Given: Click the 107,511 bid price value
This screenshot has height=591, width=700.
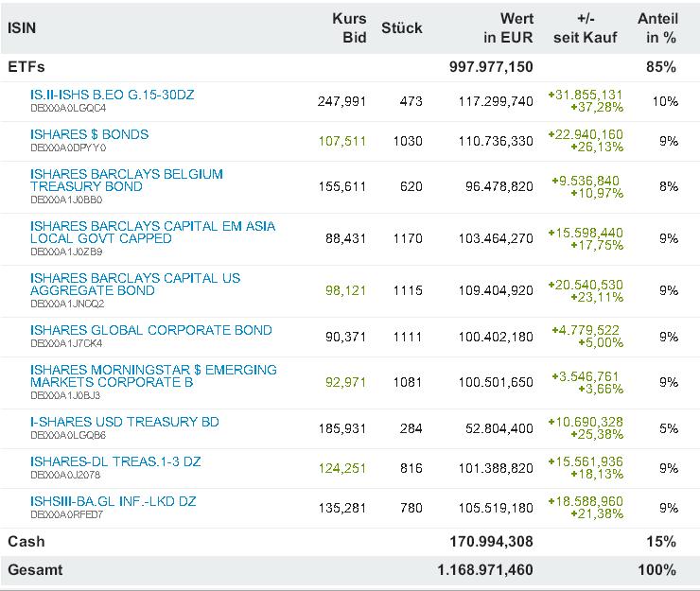Looking at the screenshot, I should tap(345, 141).
